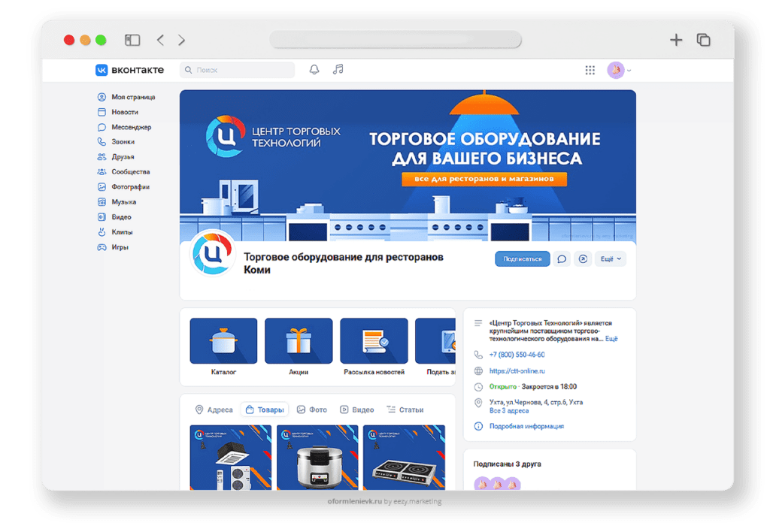
Task: Open Подробная информация link
Action: pos(526,426)
